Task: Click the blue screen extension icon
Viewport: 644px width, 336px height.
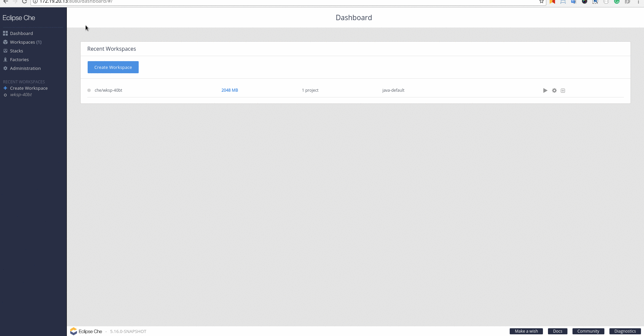Action: click(563, 2)
